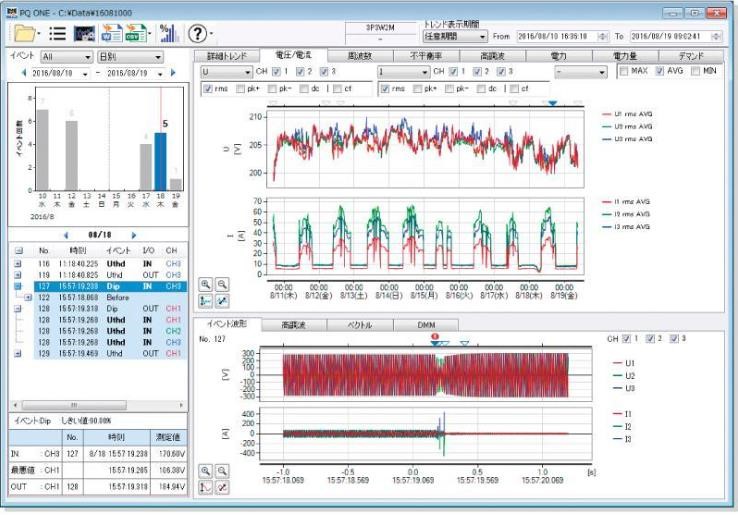Enable the MAX checkbox
Image resolution: width=738 pixels, height=515 pixels.
(x=625, y=72)
